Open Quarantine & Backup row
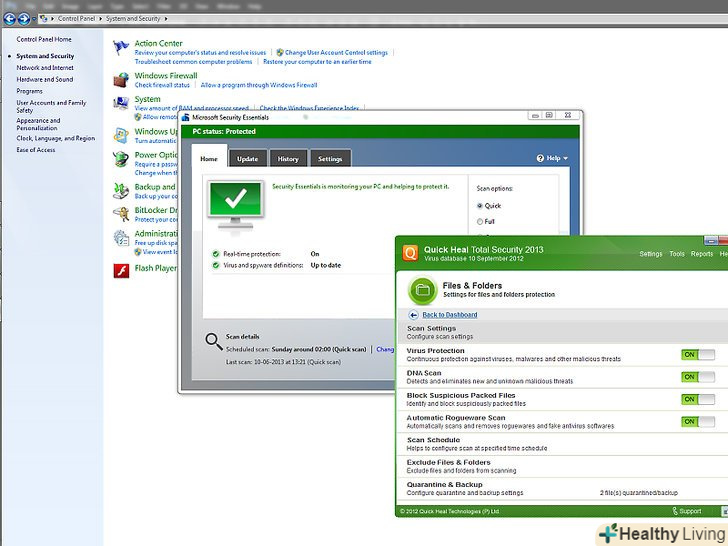Image resolution: width=728 pixels, height=546 pixels. pos(562,488)
